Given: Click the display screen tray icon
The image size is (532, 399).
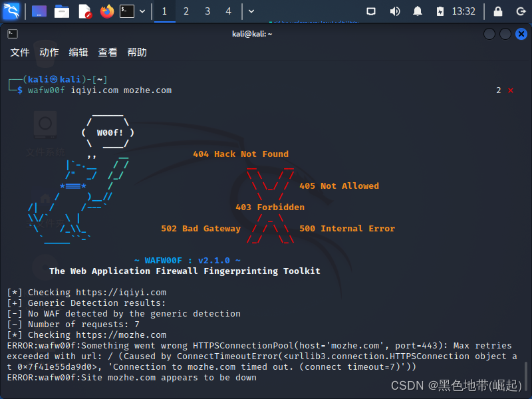Looking at the screenshot, I should [371, 11].
